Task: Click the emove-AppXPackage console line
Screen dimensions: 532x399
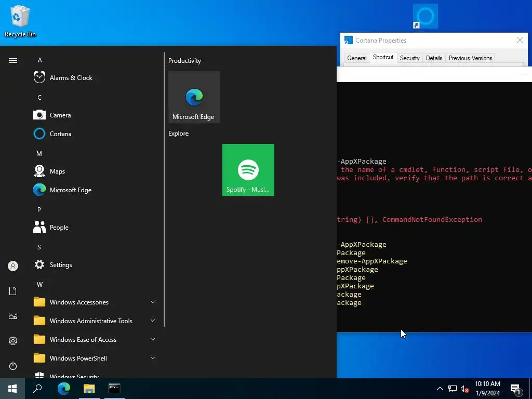Action: click(372, 261)
